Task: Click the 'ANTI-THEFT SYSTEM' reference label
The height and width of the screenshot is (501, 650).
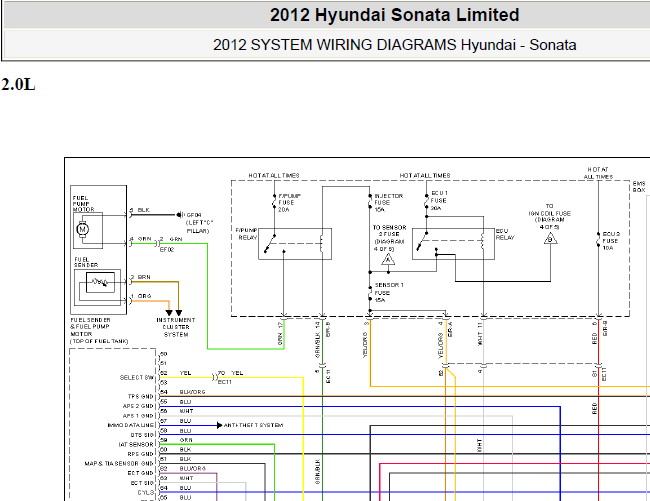Action: pos(253,425)
